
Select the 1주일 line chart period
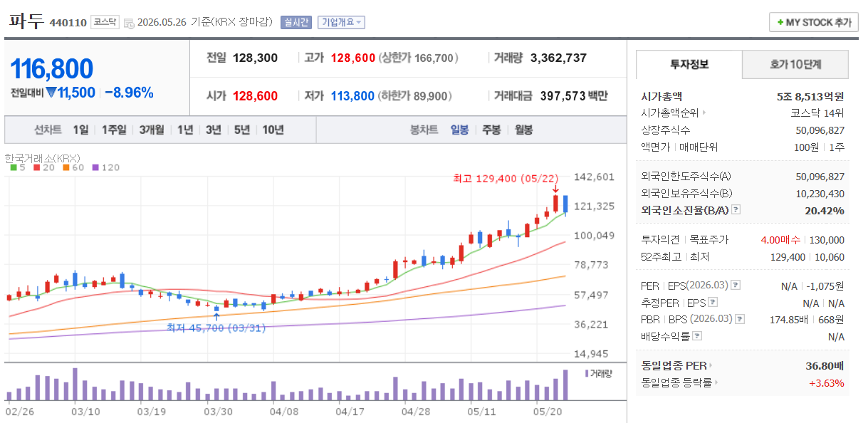tap(113, 130)
